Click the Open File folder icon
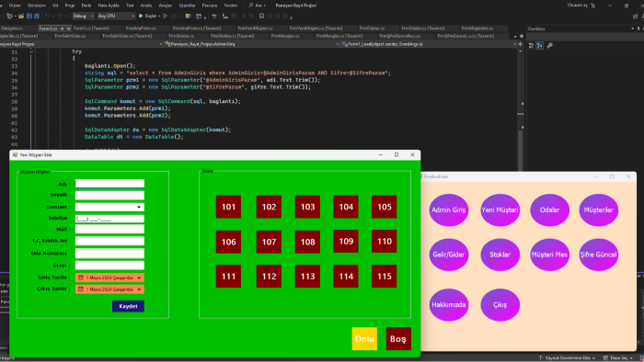The width and height of the screenshot is (644, 362). [x=21, y=16]
